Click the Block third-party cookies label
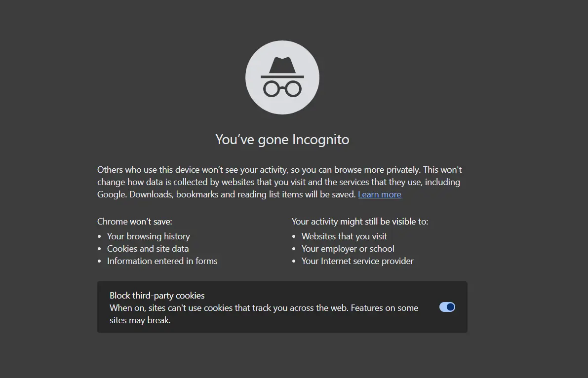This screenshot has height=378, width=588. click(x=157, y=295)
